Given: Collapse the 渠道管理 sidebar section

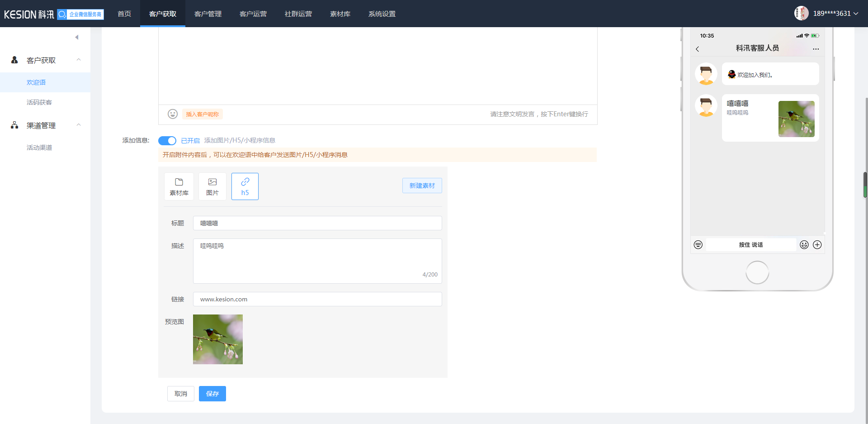Looking at the screenshot, I should click(x=79, y=125).
